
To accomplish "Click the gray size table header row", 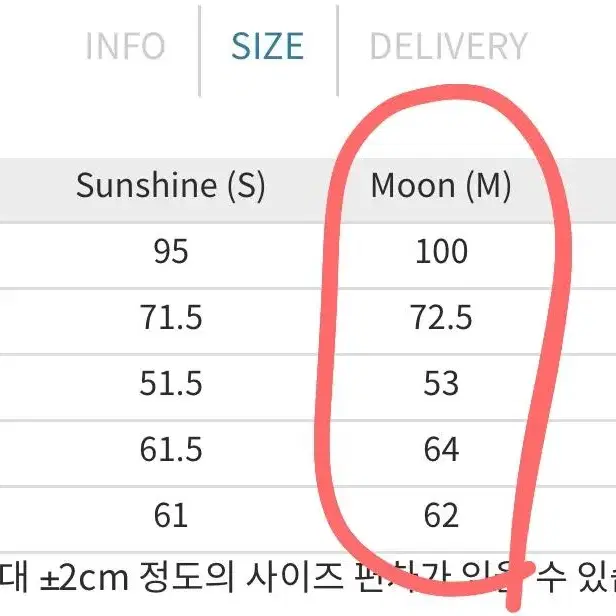I will point(308,191).
